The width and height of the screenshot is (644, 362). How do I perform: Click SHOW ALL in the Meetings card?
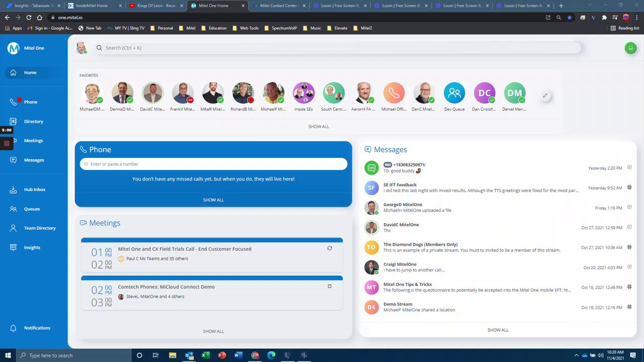[x=213, y=331]
